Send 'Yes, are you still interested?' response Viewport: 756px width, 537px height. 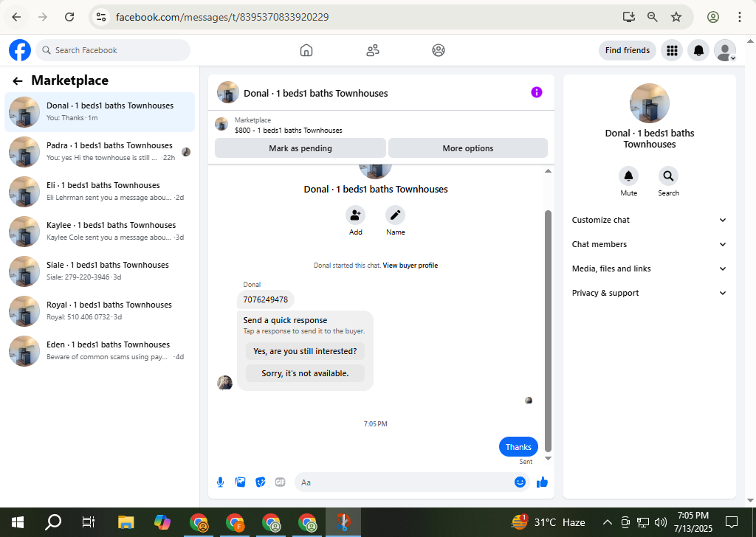click(x=305, y=351)
